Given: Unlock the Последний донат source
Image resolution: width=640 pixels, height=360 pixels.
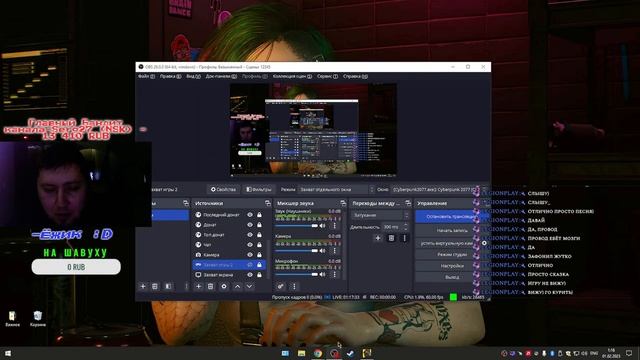Looking at the screenshot, I should pyautogui.click(x=259, y=215).
